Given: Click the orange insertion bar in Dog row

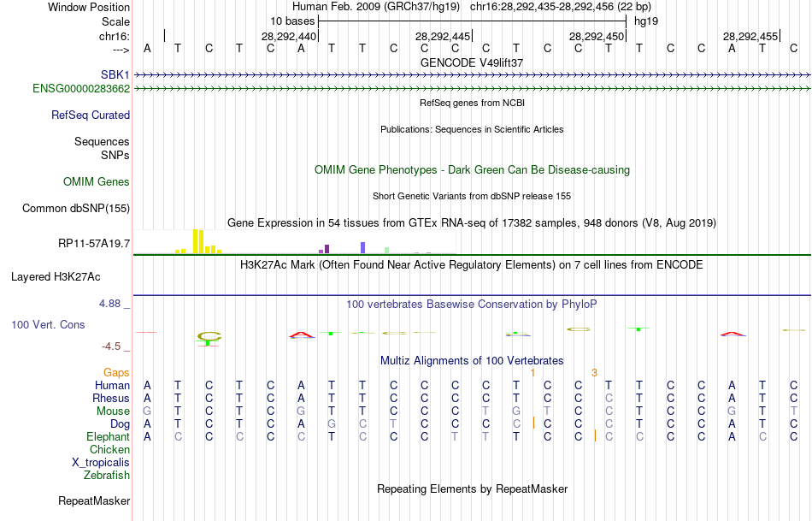Looking at the screenshot, I should (533, 423).
